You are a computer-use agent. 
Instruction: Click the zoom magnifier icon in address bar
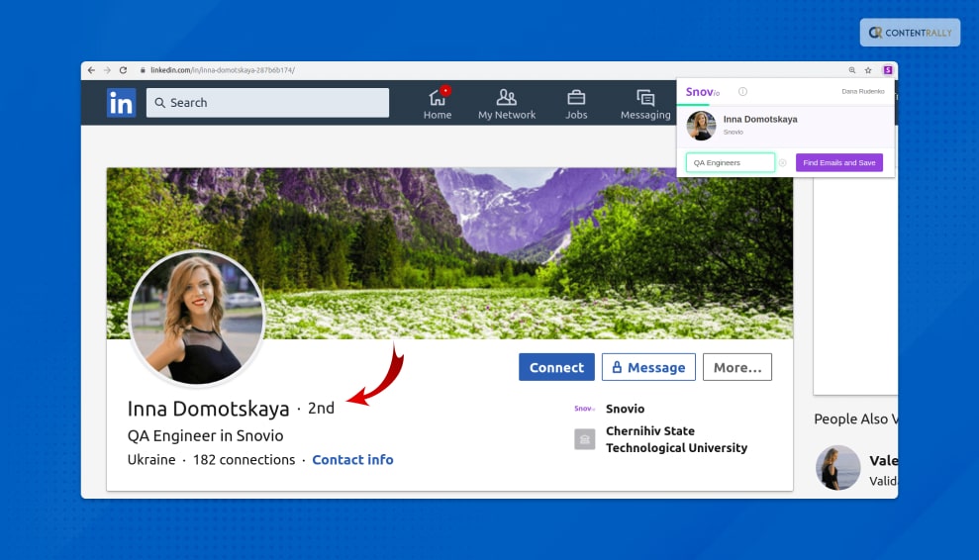click(851, 70)
